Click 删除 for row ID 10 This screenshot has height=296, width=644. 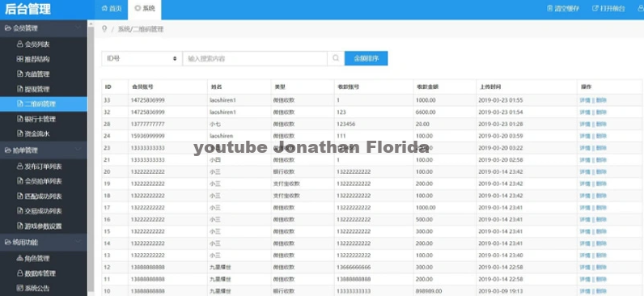pos(601,291)
